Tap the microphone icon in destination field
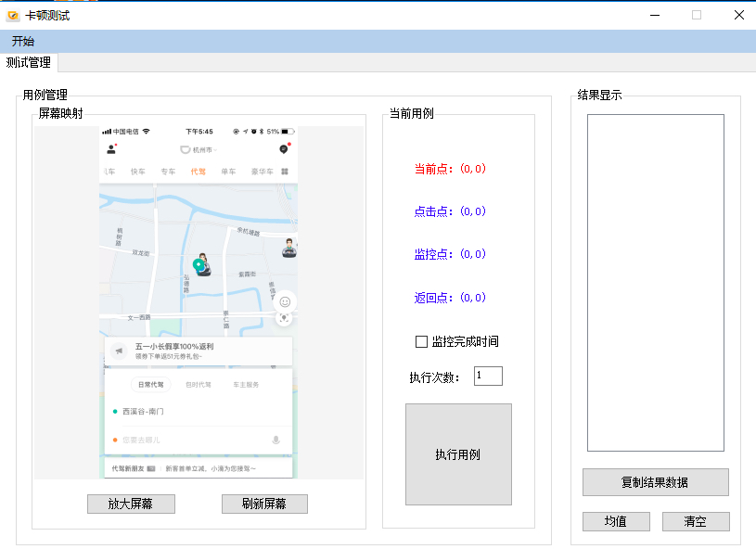Screen dimensions: 756x549 (275, 439)
